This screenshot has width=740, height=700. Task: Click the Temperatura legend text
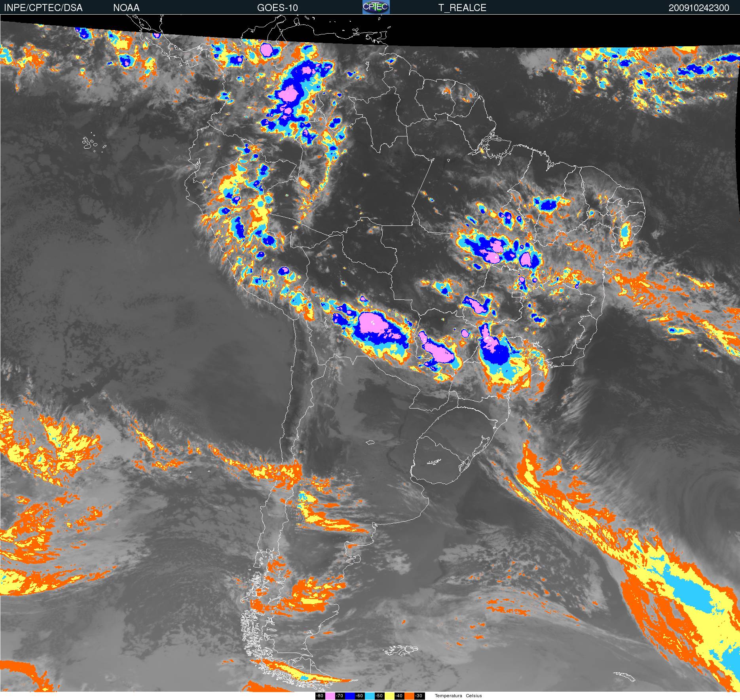tap(448, 696)
